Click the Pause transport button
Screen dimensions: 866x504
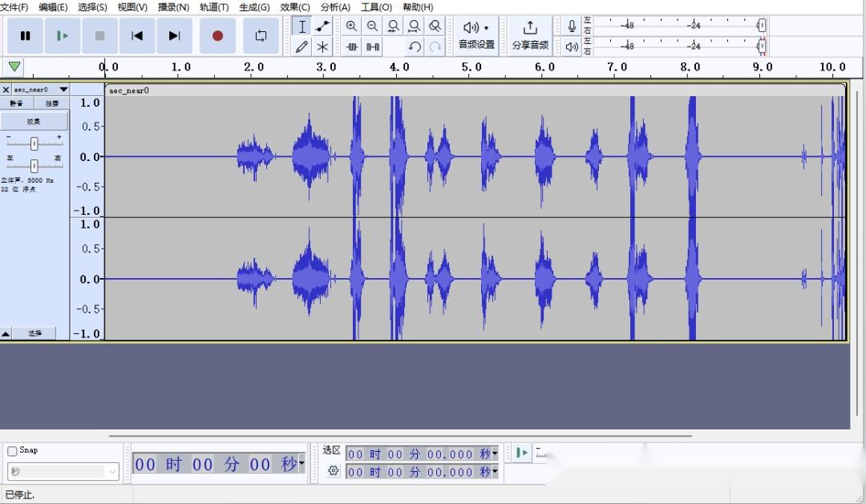[25, 36]
